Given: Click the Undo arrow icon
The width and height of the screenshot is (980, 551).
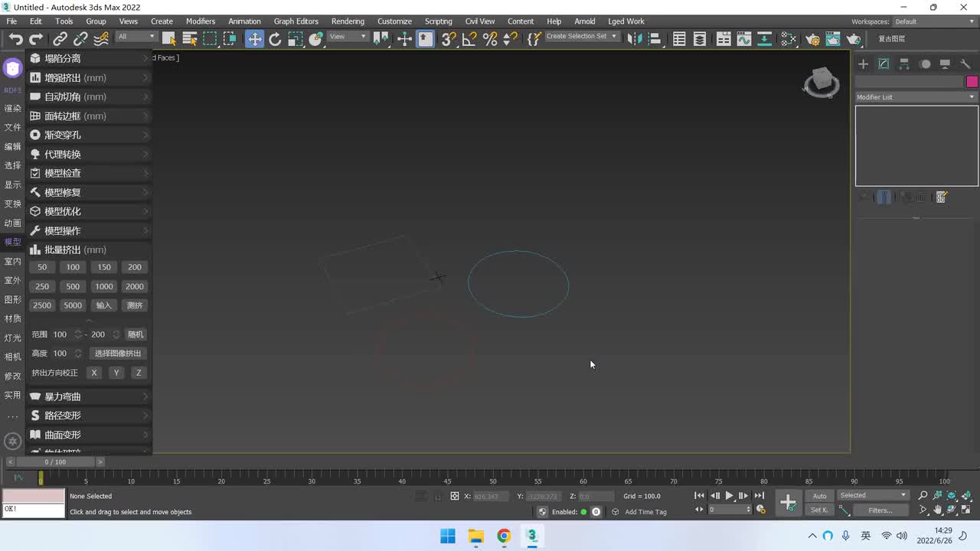Looking at the screenshot, I should coord(15,39).
